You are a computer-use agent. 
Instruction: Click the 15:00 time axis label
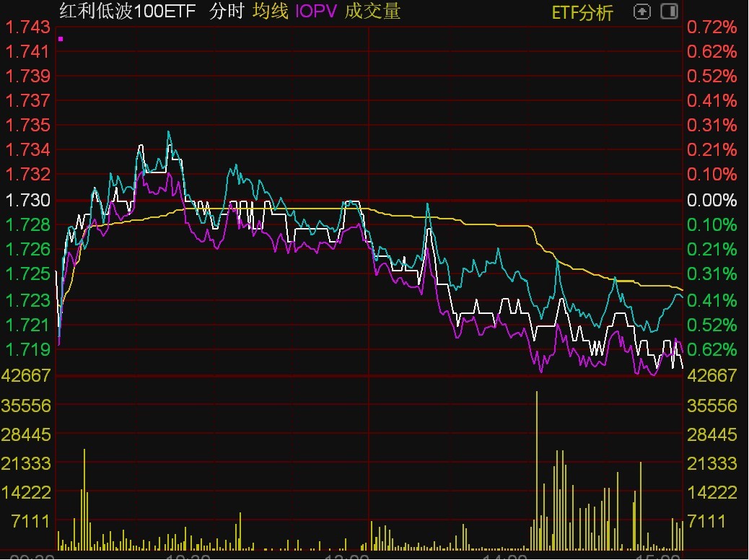pyautogui.click(x=657, y=556)
